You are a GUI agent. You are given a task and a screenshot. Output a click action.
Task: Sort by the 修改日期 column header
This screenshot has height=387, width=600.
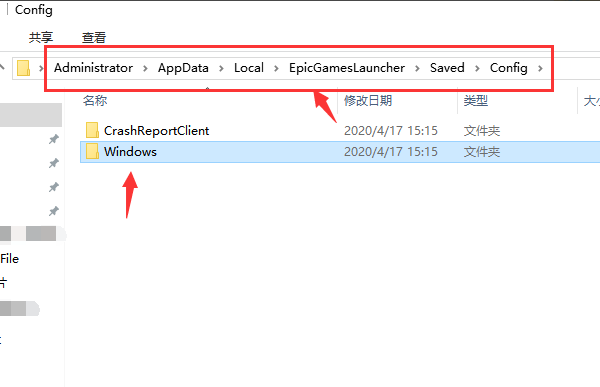(368, 101)
